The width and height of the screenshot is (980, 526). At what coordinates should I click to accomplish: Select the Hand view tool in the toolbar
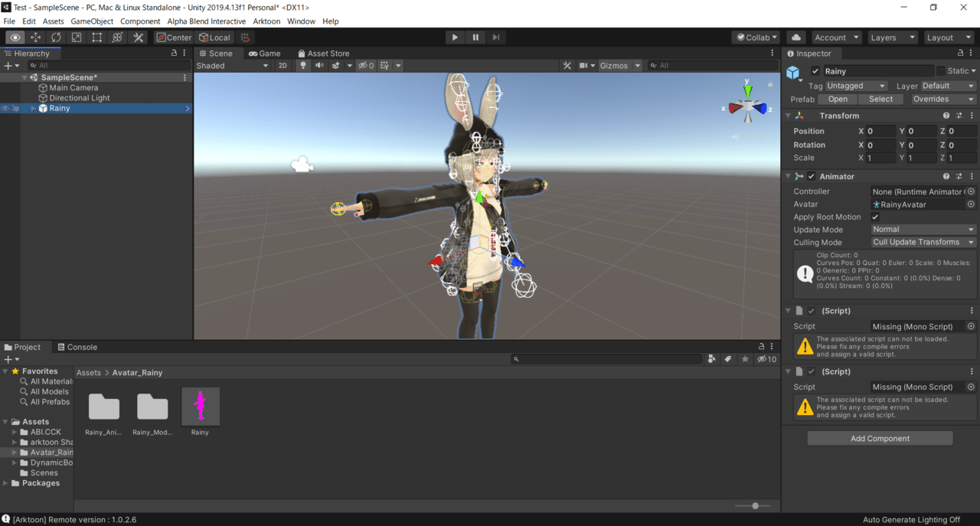click(x=15, y=38)
